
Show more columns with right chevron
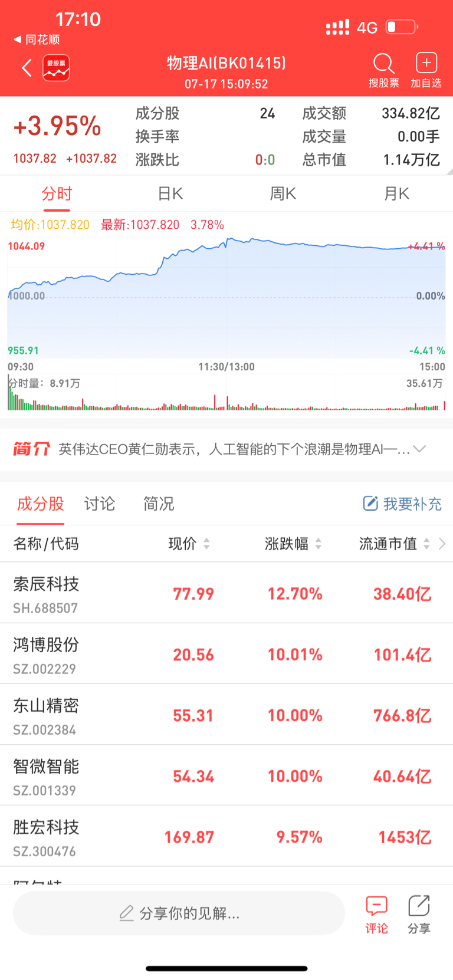click(442, 544)
